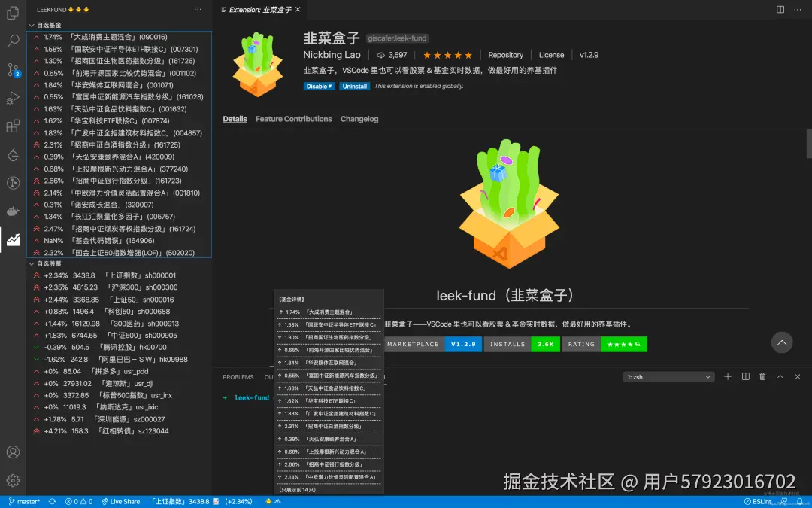
Task: Click the feedback icon in status bar
Action: (x=784, y=502)
